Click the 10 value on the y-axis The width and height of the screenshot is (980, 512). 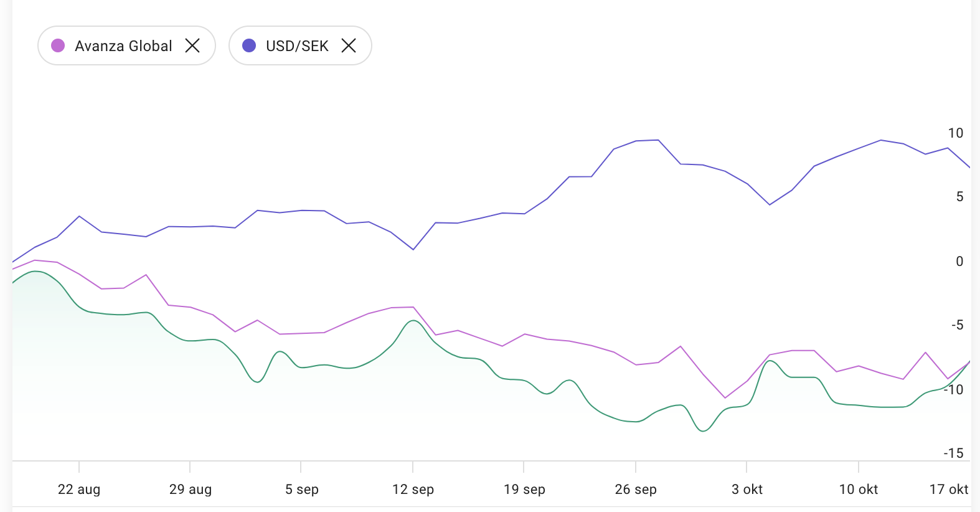(956, 133)
